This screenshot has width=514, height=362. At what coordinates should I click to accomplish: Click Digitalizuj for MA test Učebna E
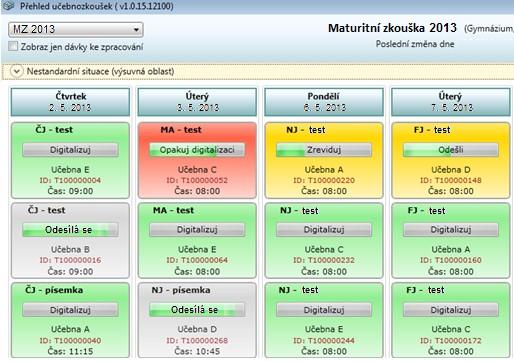tap(197, 230)
